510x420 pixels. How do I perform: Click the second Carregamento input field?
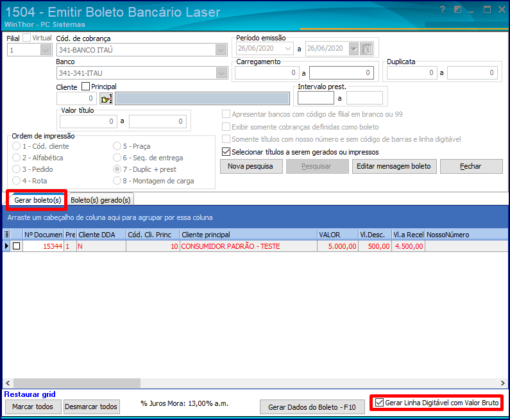pos(341,73)
